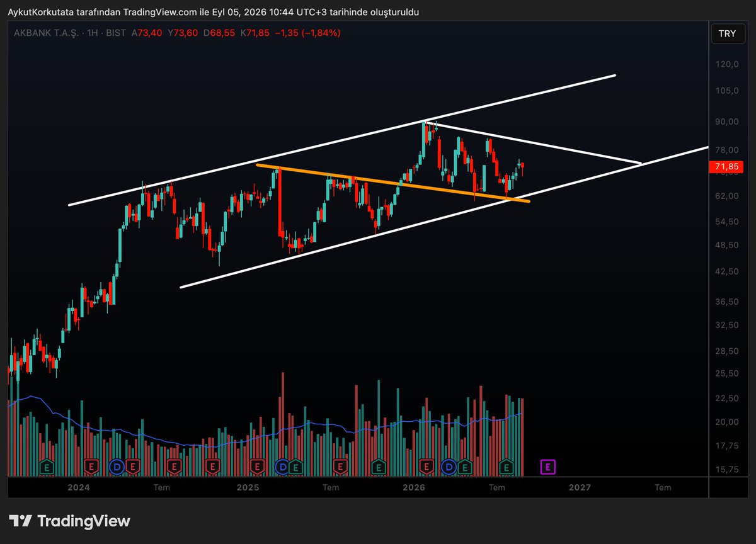Open the dividend D marker in 2024
The width and height of the screenshot is (756, 544).
(x=117, y=467)
